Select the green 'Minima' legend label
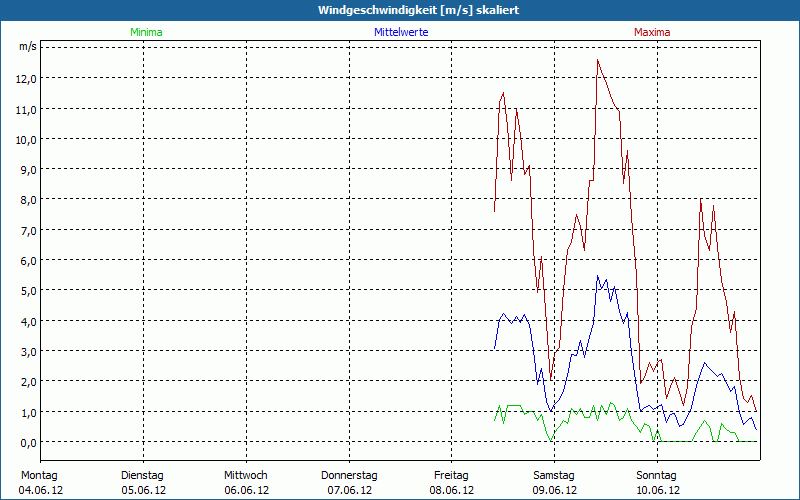This screenshot has width=800, height=500. point(146,32)
